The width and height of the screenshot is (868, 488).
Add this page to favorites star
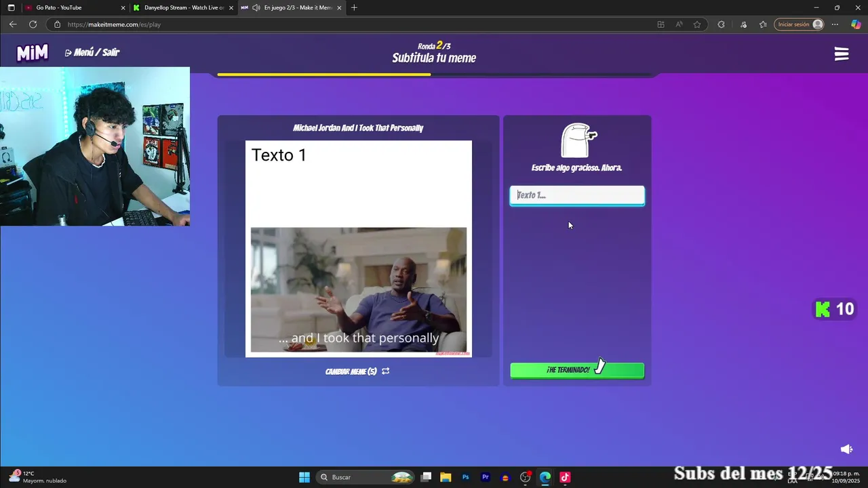click(697, 24)
